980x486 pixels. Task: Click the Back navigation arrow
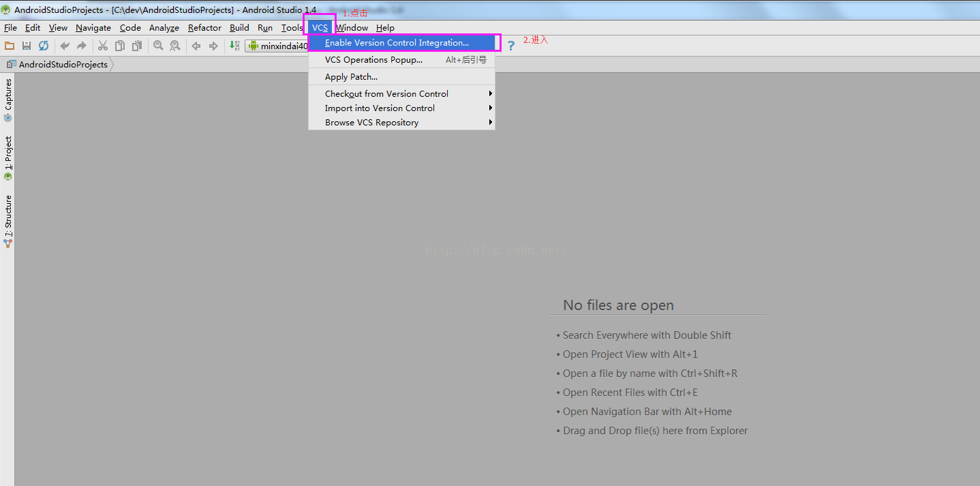pos(196,46)
